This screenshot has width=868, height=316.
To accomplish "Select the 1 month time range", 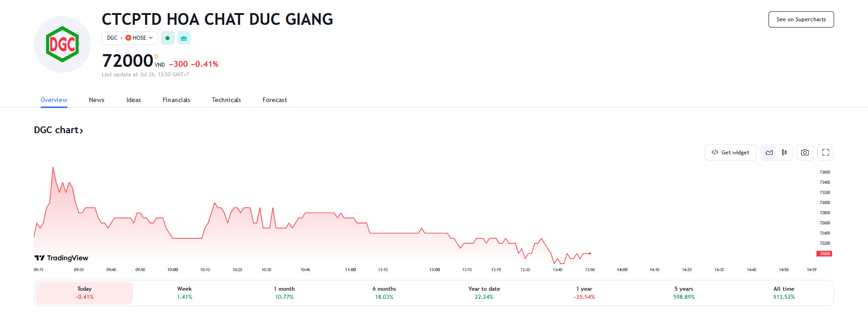I will pyautogui.click(x=284, y=293).
